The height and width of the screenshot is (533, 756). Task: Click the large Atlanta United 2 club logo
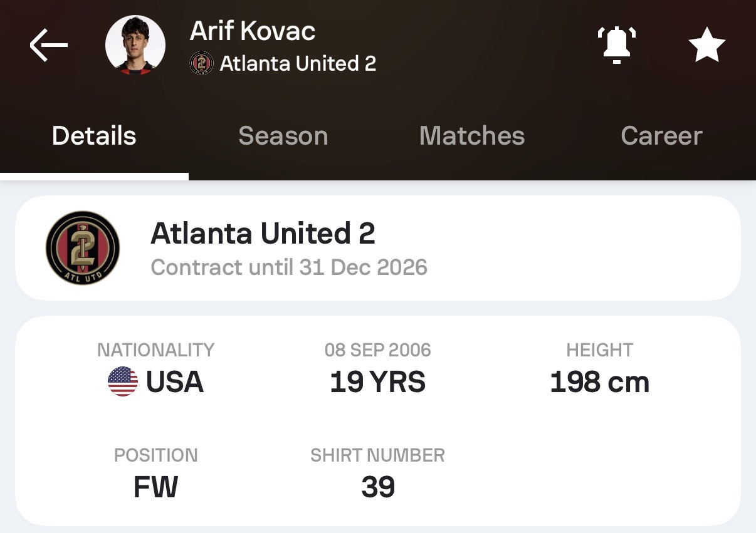pyautogui.click(x=83, y=248)
